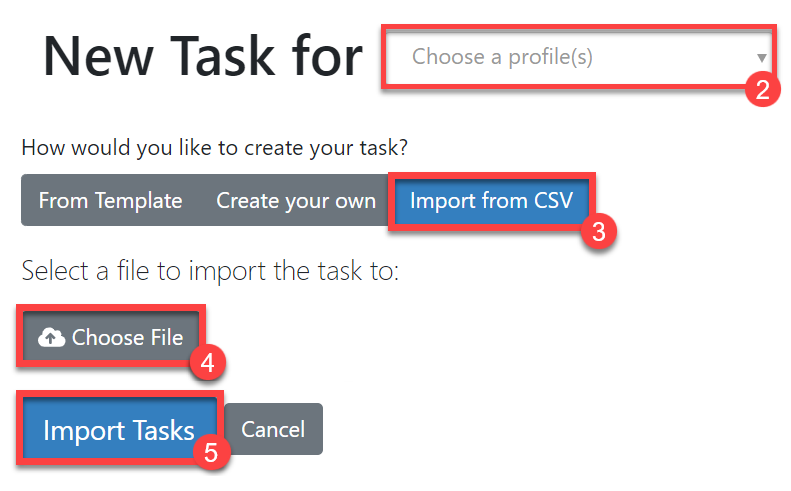Viewport: 791px width, 491px height.
Task: Cancel the new task creation
Action: pos(273,429)
